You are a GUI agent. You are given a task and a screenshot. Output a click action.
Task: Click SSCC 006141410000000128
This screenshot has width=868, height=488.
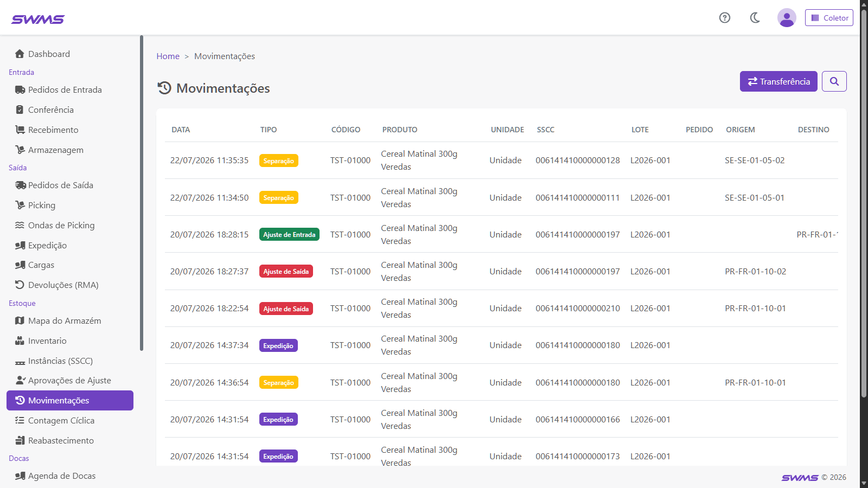[x=578, y=160]
